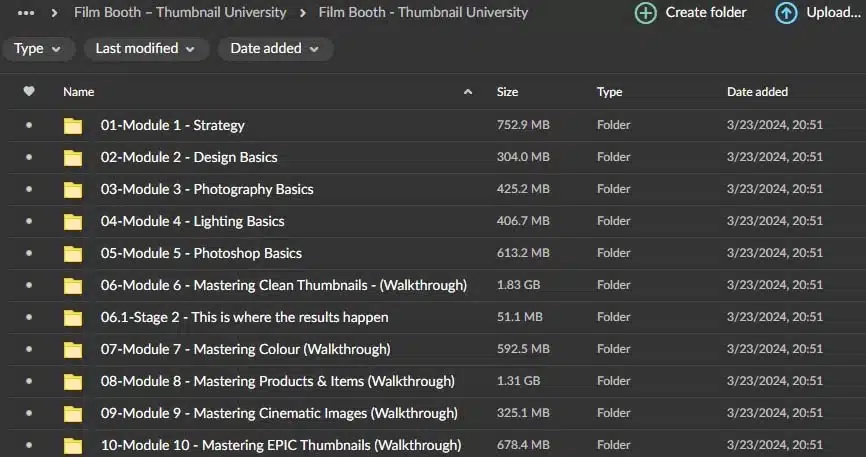
Task: Click the 51.1 MB size value
Action: (x=520, y=318)
